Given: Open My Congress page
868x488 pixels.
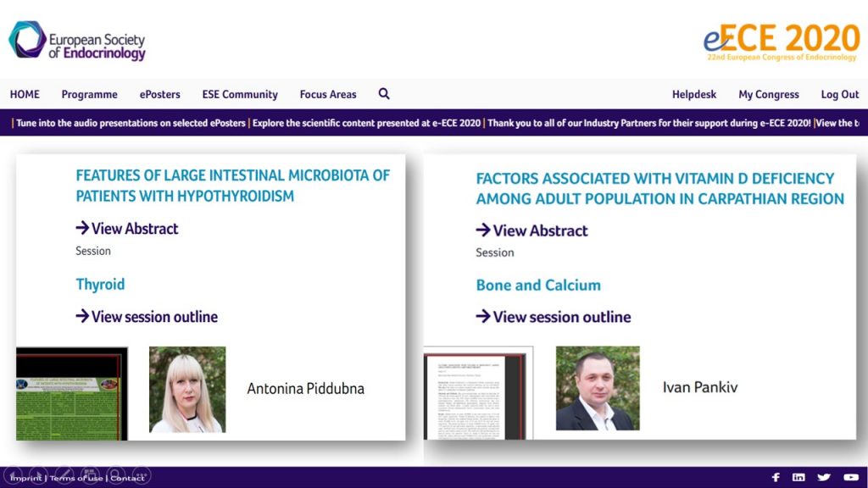Looking at the screenshot, I should pos(768,95).
